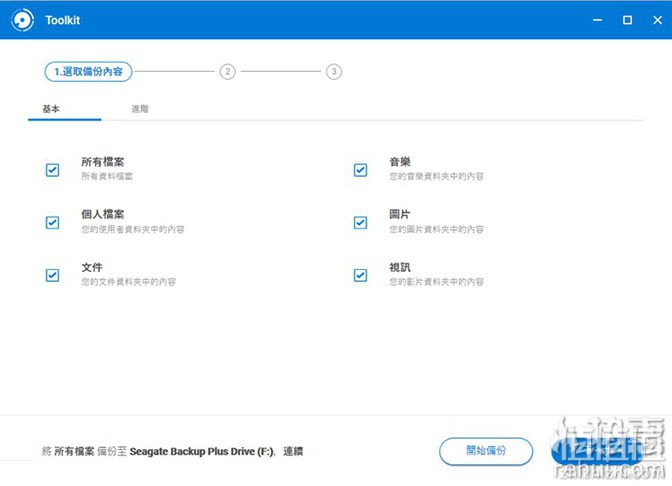Viewport: 672px width, 486px height.
Task: Minimize the Toolkit window
Action: coord(597,20)
